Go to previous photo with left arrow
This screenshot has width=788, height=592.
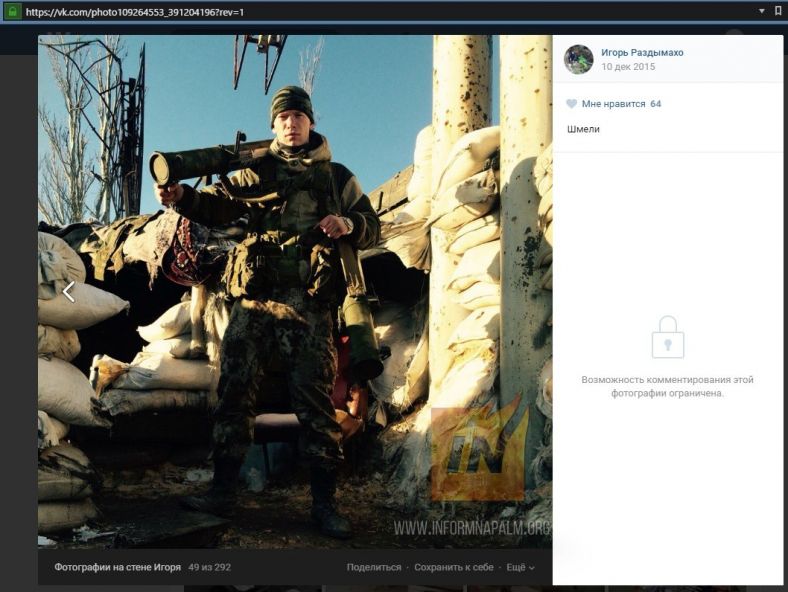68,291
